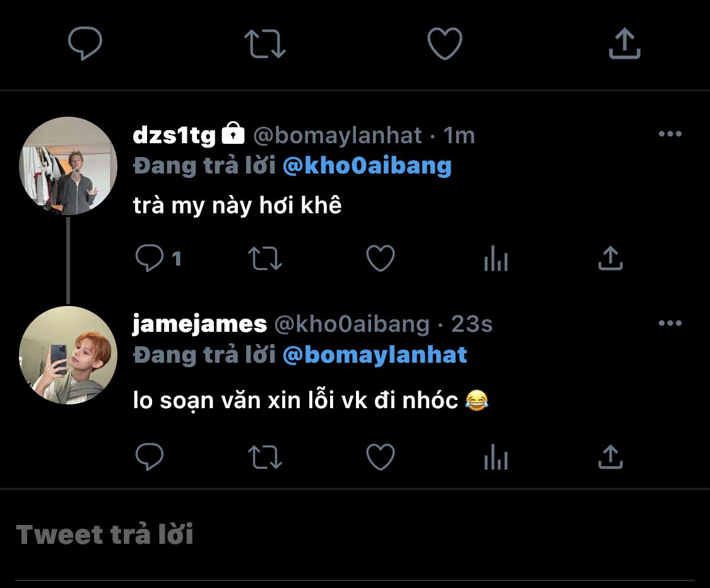Like dzs1tg's tweet 'trà my này hơi khê'
This screenshot has width=710, height=588.
coord(381,259)
